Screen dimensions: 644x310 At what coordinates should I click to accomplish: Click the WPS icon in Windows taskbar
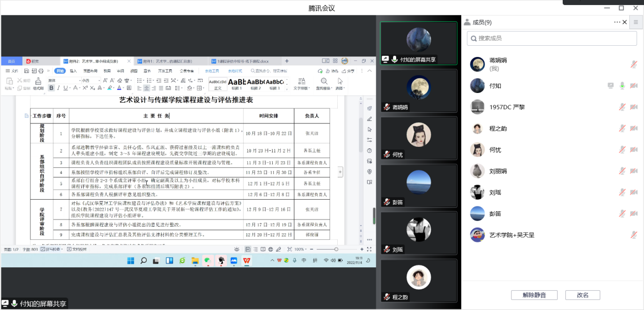(x=247, y=261)
